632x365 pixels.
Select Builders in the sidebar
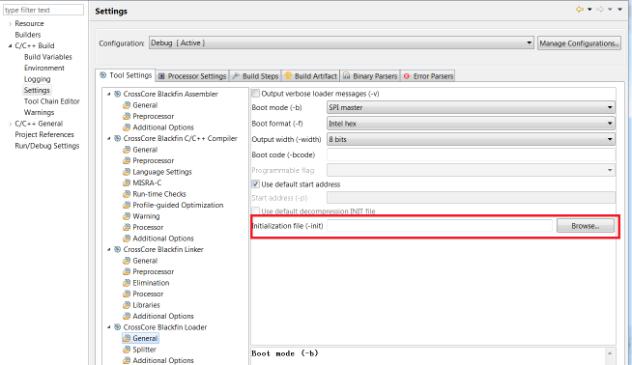(x=27, y=35)
